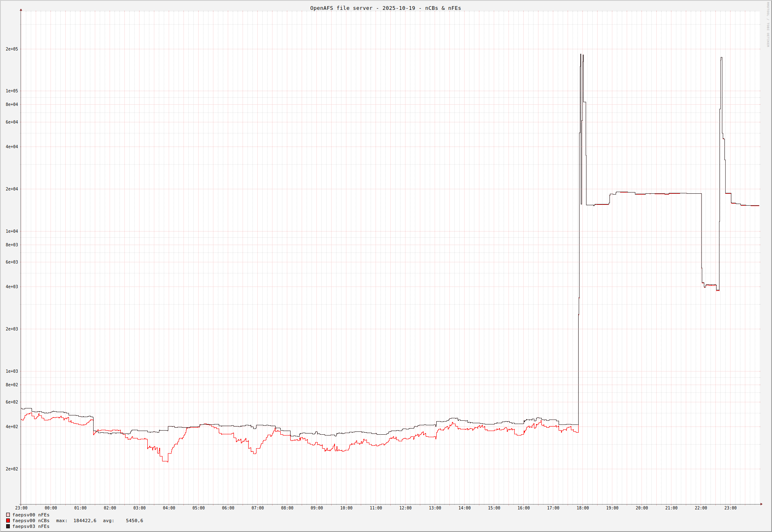
Task: Click the 12:00 time axis label
Action: click(x=405, y=508)
